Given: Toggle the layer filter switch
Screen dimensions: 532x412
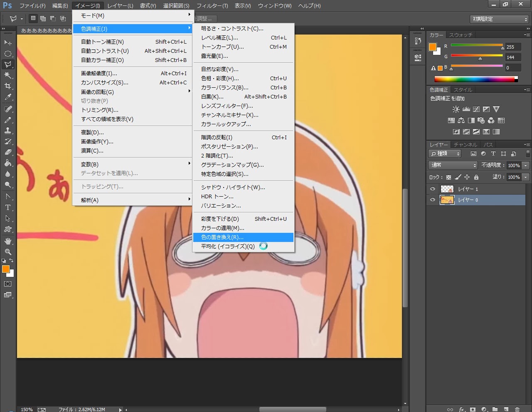Looking at the screenshot, I should point(528,154).
